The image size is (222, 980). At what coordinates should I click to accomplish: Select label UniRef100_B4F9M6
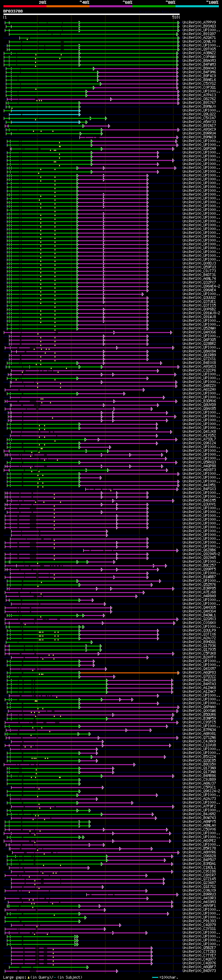pos(199,72)
